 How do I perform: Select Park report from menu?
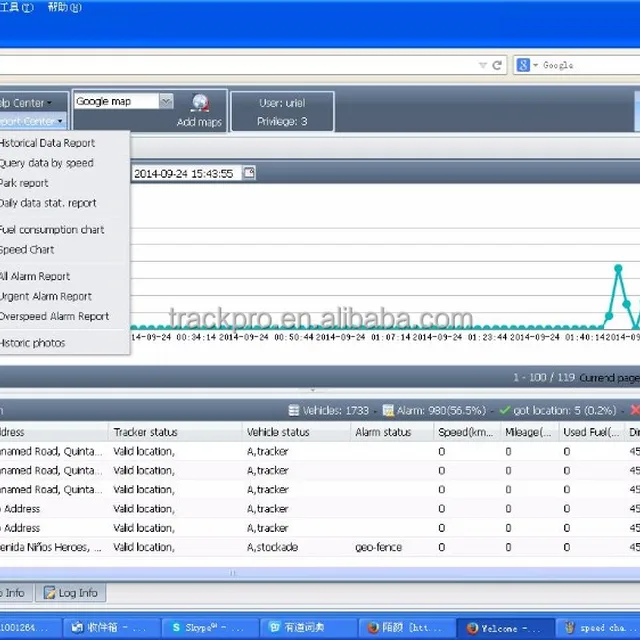(24, 183)
